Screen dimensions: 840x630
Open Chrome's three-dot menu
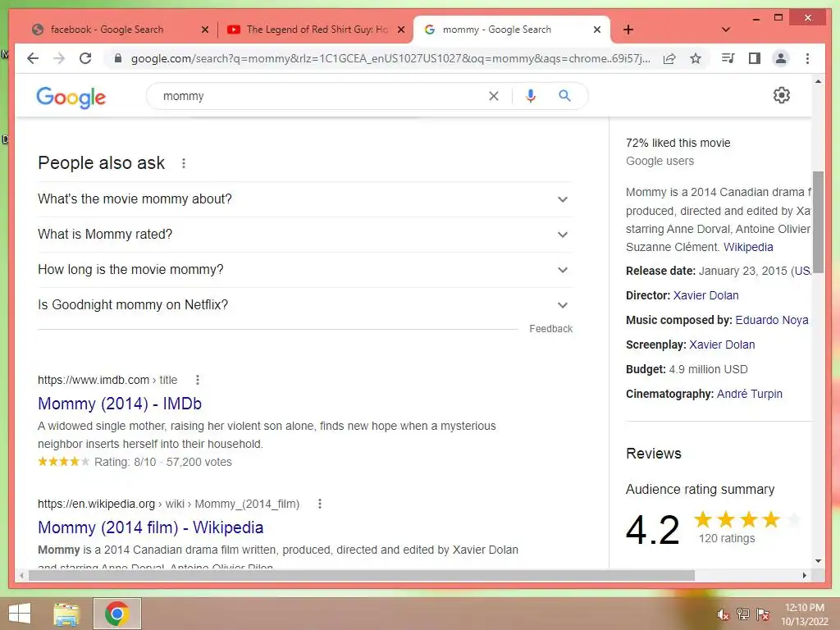coord(807,58)
